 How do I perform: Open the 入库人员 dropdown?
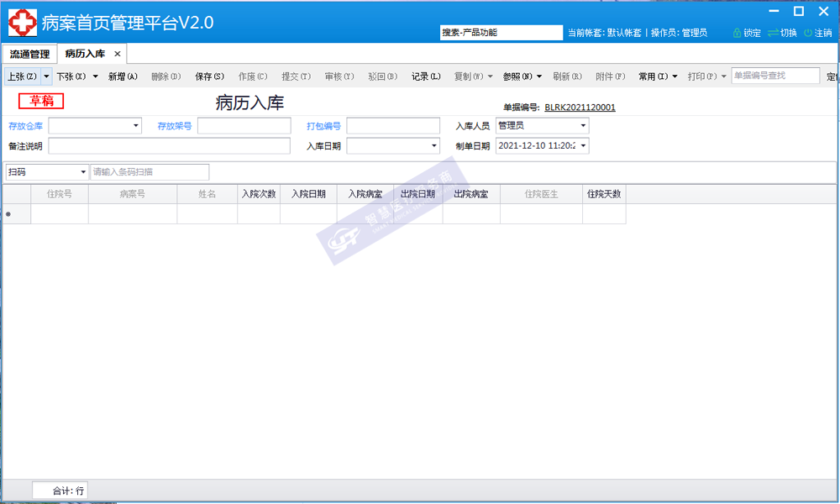click(x=583, y=126)
